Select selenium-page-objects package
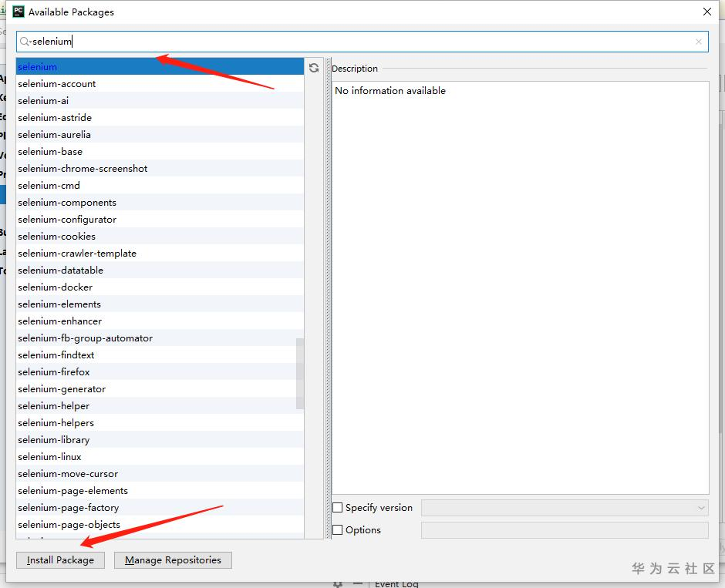This screenshot has height=588, width=725. point(160,524)
